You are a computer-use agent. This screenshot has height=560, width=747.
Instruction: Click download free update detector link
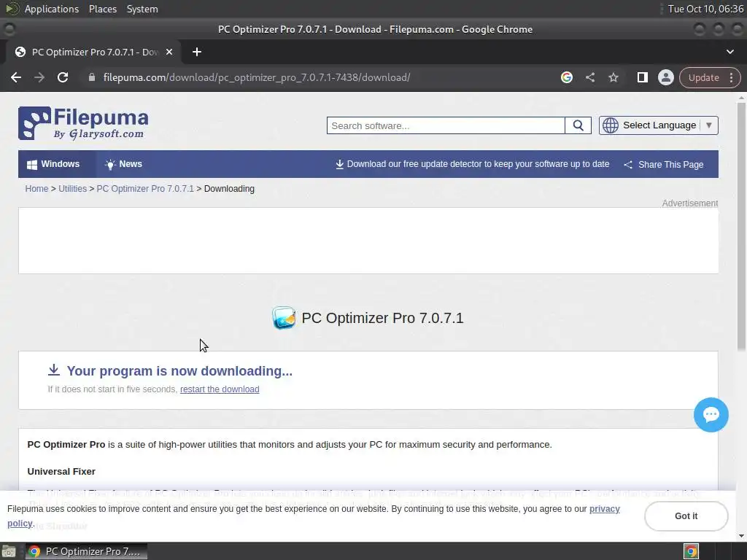pyautogui.click(x=472, y=164)
